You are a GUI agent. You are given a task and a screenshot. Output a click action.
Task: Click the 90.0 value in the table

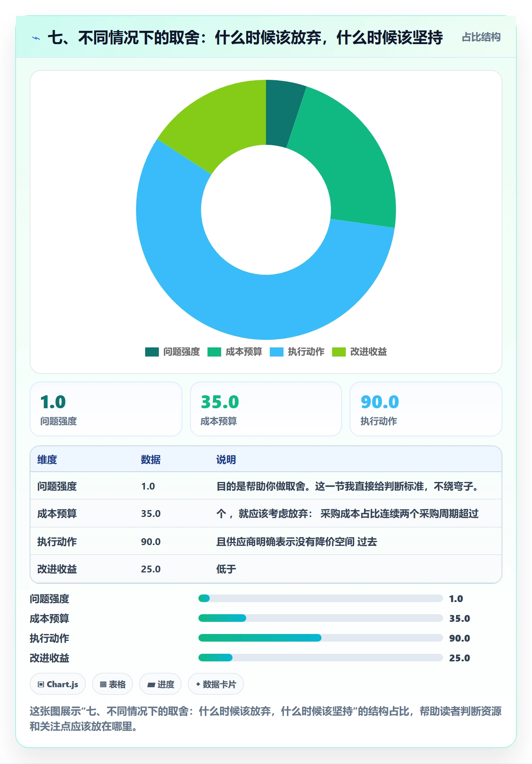coord(151,542)
